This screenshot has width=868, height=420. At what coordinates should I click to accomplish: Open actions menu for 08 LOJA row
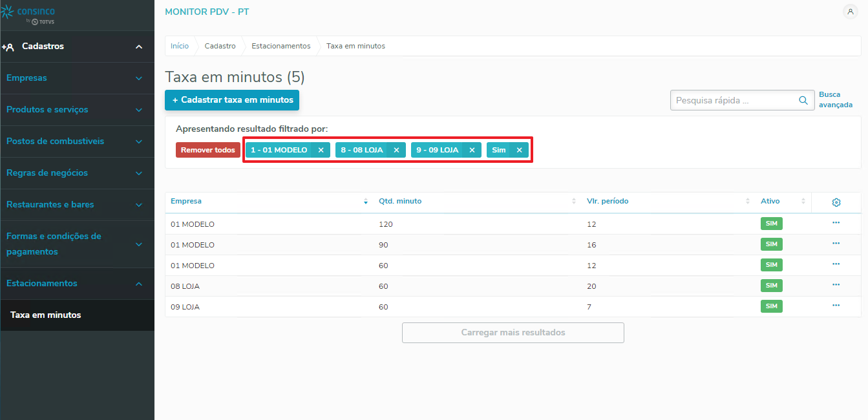pyautogui.click(x=836, y=284)
